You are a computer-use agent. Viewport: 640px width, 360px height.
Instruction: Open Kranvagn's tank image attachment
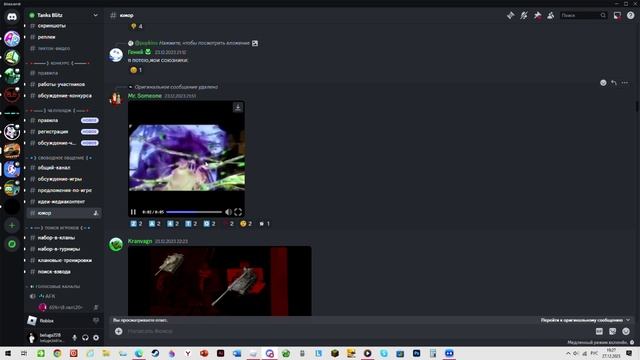click(x=220, y=281)
